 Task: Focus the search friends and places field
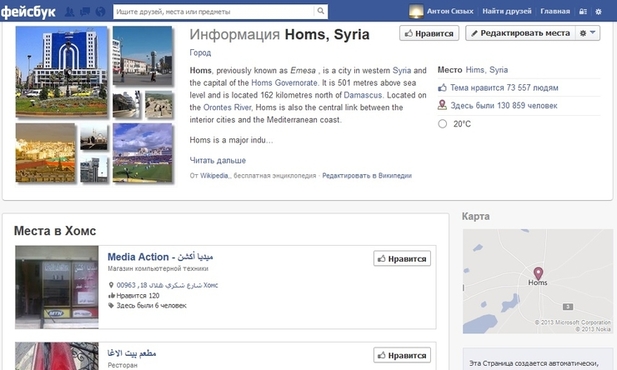point(214,11)
